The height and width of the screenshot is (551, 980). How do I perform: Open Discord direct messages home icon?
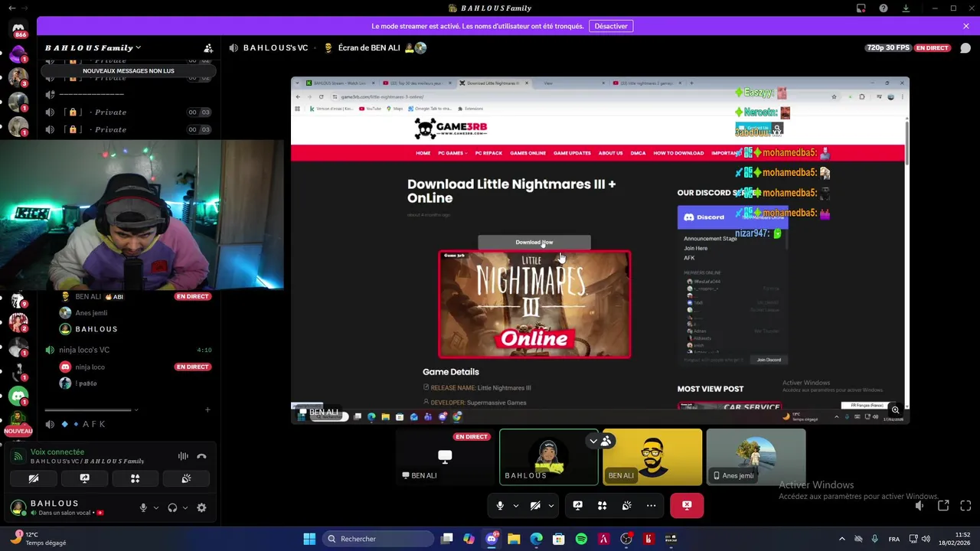tap(18, 28)
